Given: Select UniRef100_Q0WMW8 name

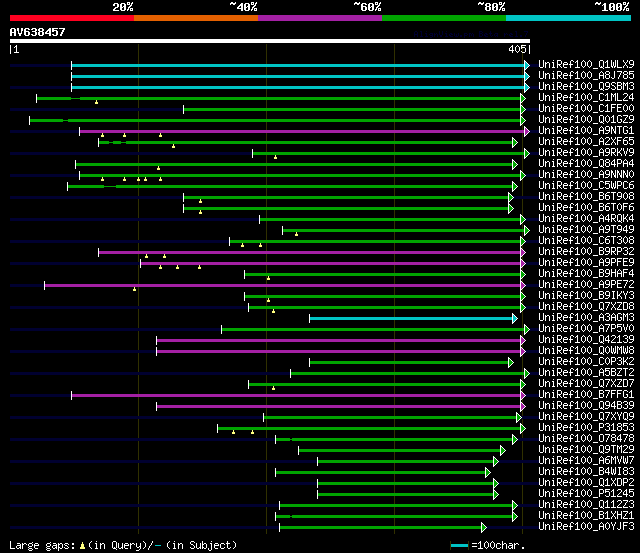Looking at the screenshot, I should [x=586, y=351].
